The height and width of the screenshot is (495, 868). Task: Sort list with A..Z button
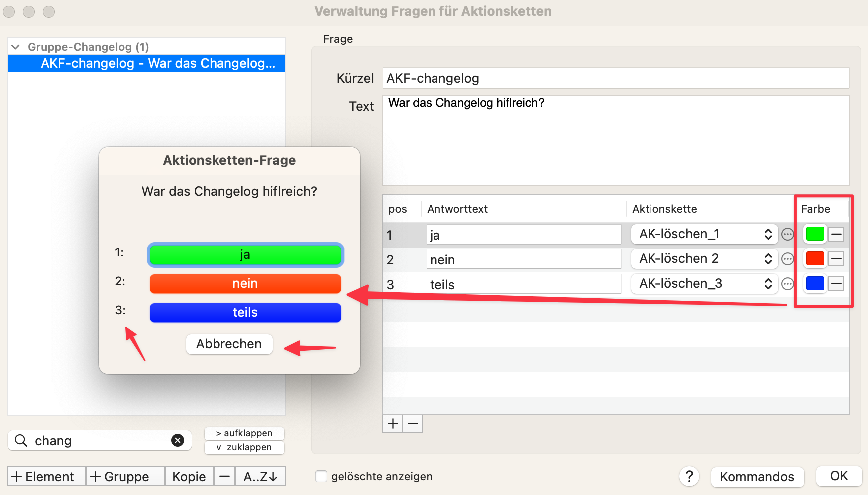point(260,476)
